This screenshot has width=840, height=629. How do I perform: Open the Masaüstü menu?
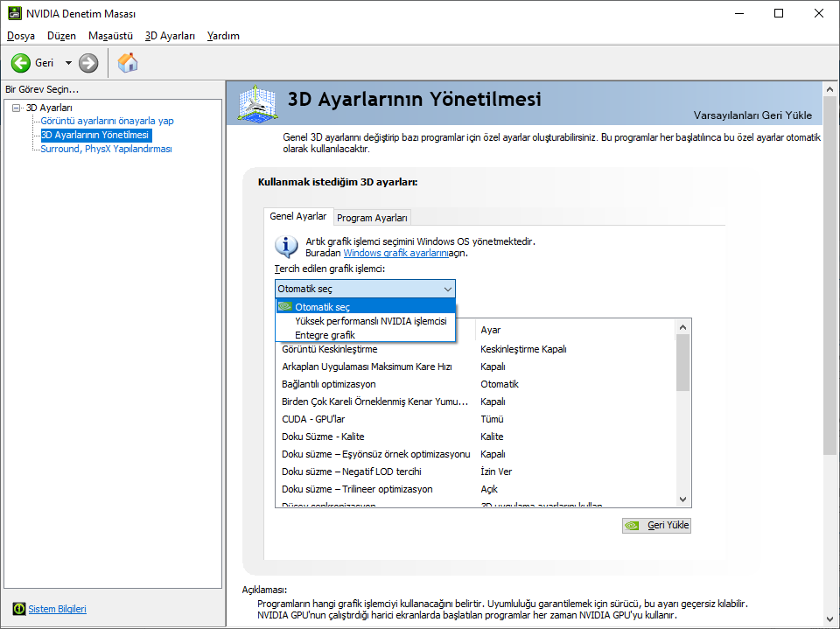point(110,36)
